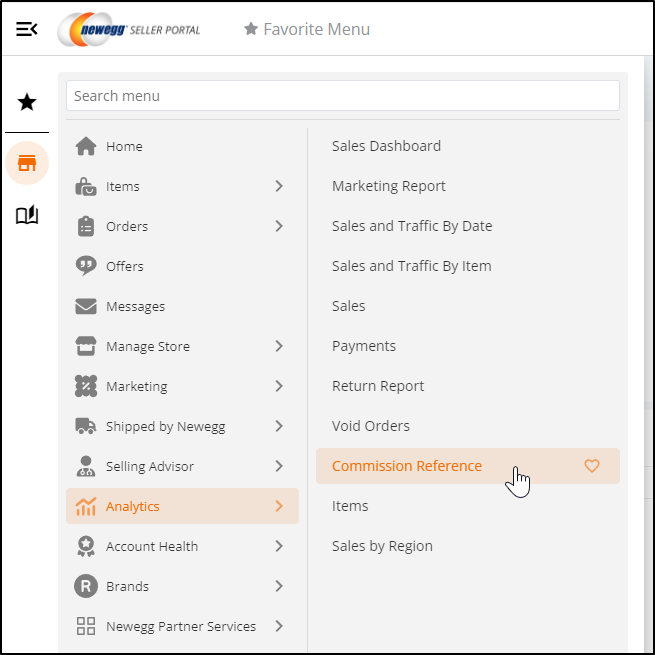The image size is (655, 655).
Task: Open the Sales report link
Action: [x=348, y=306]
